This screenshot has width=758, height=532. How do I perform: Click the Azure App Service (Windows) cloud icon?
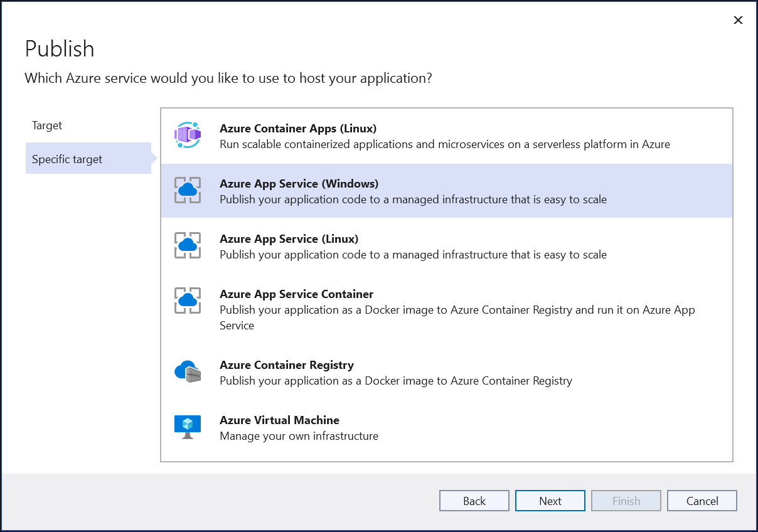(187, 191)
